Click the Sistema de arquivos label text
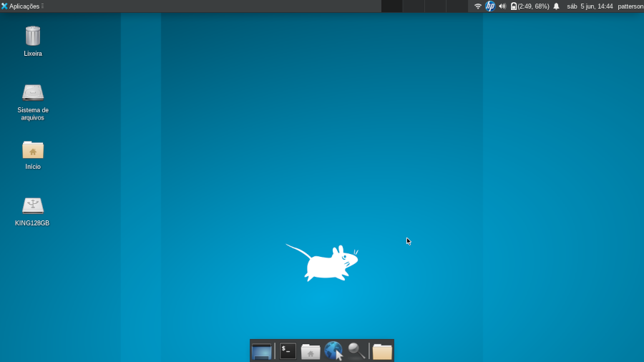Image resolution: width=644 pixels, height=362 pixels. pyautogui.click(x=33, y=114)
